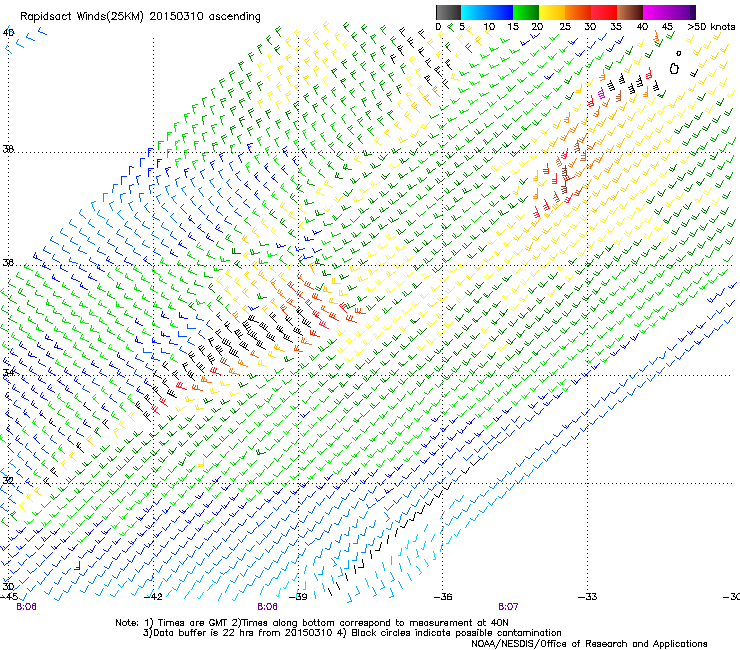Click the "-39" longitude axis label

[298, 597]
